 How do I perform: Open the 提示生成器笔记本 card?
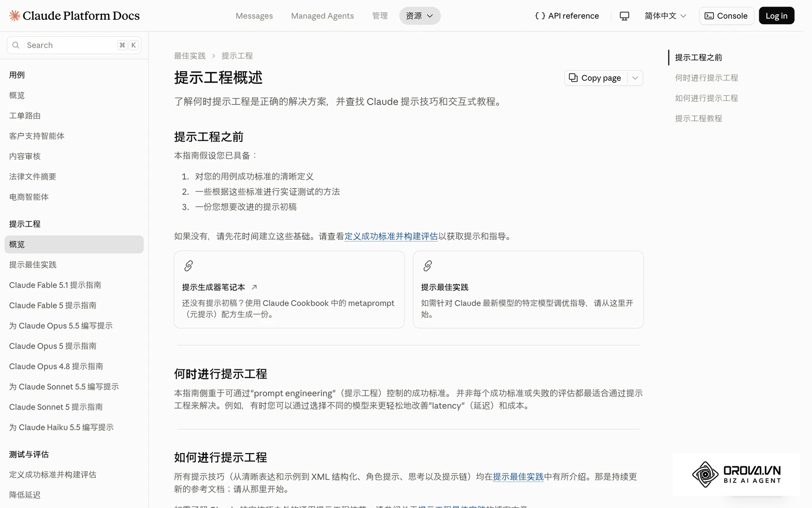point(289,290)
